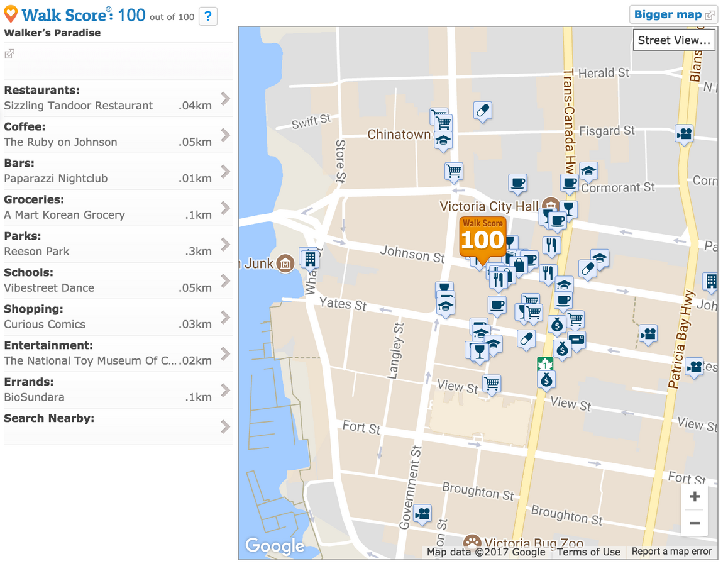Select the shopping cart icon on View St

(x=492, y=384)
